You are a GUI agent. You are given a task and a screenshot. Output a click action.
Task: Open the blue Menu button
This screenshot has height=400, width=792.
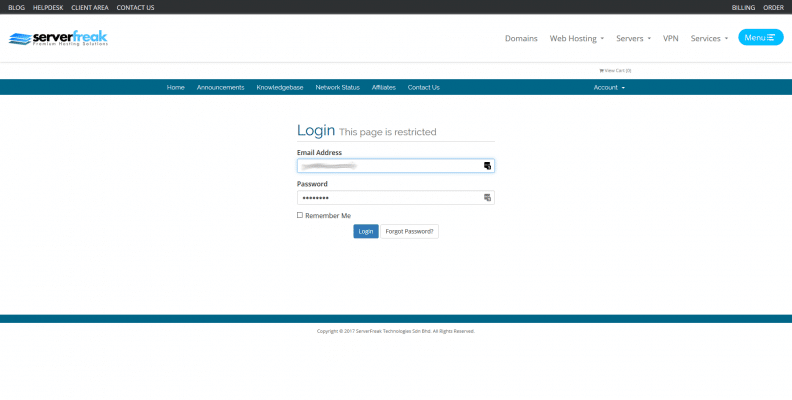click(x=760, y=38)
